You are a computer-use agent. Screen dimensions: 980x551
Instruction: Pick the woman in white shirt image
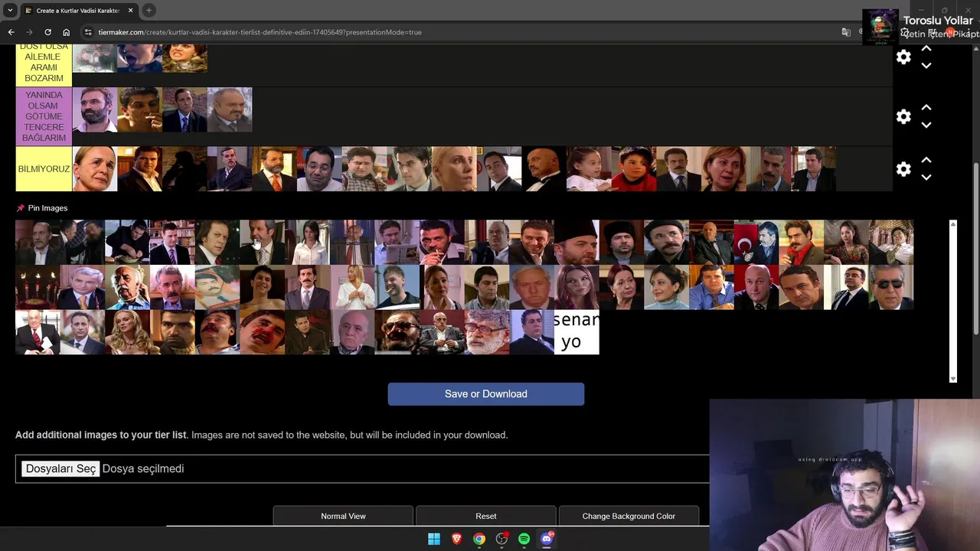(x=307, y=243)
